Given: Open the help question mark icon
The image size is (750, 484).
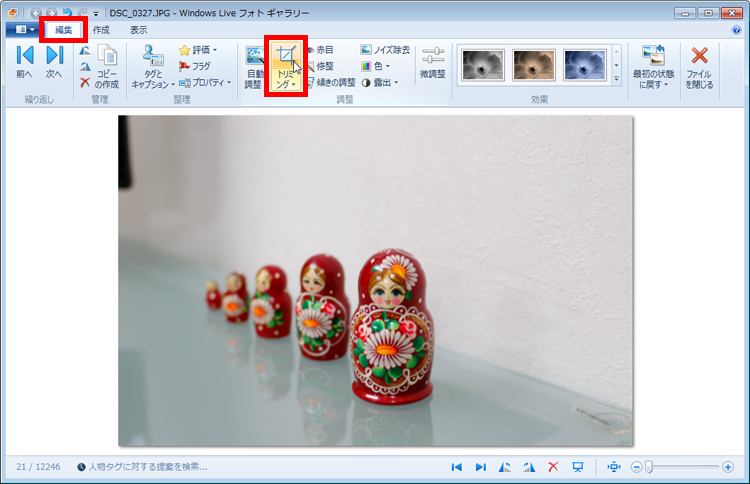Looking at the screenshot, I should pyautogui.click(x=737, y=30).
